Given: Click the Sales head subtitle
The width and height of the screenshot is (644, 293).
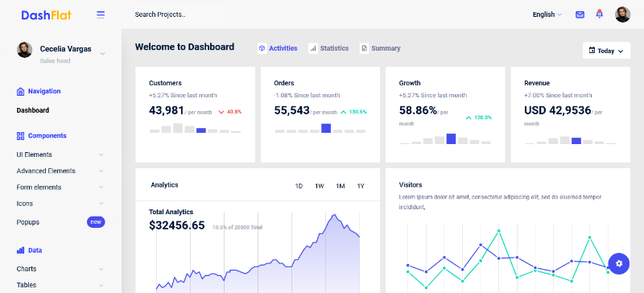Looking at the screenshot, I should (55, 61).
